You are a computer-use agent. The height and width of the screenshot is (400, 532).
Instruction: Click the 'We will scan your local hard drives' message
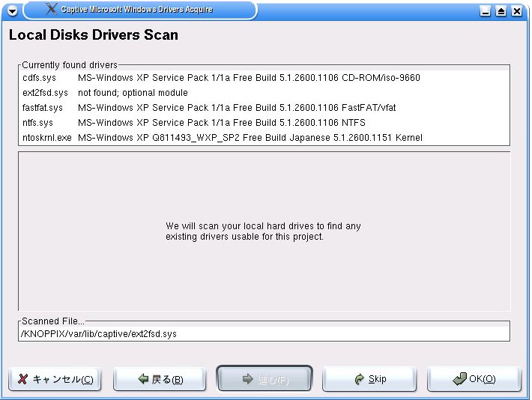pyautogui.click(x=263, y=231)
